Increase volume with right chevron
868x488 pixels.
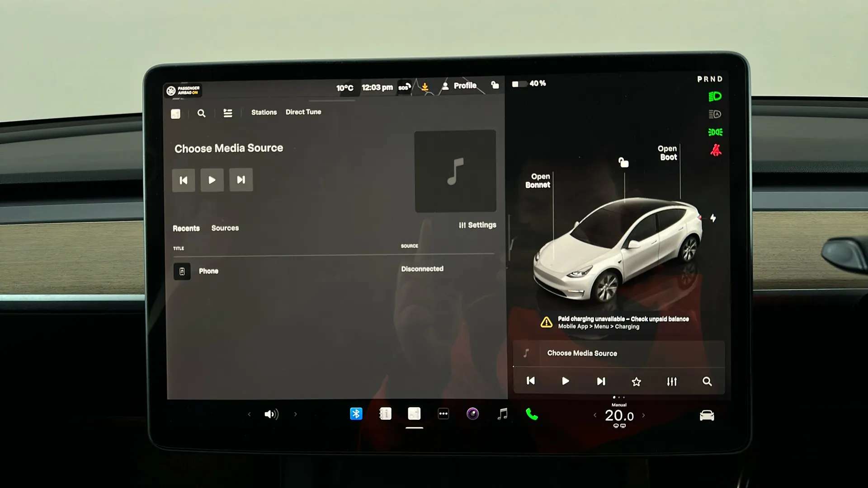pyautogui.click(x=296, y=414)
